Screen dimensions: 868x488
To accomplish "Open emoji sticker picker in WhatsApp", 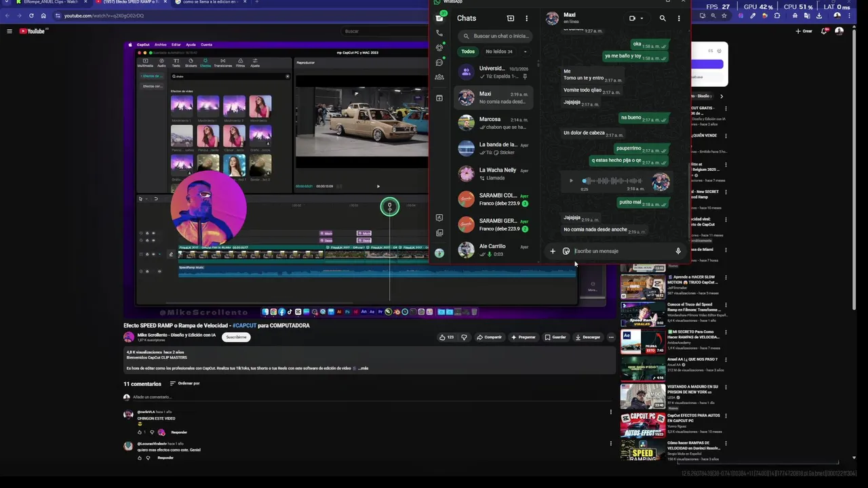I will tap(566, 251).
